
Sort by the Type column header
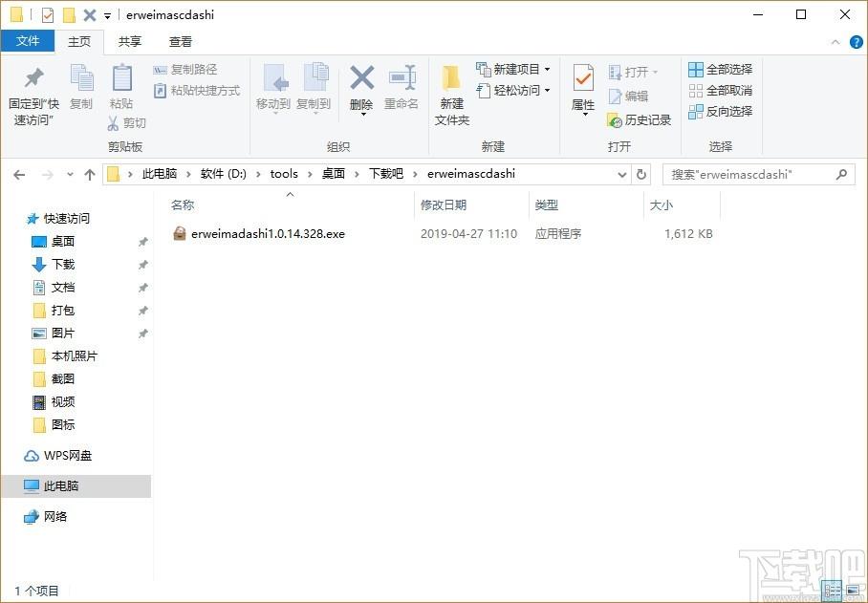[x=586, y=205]
